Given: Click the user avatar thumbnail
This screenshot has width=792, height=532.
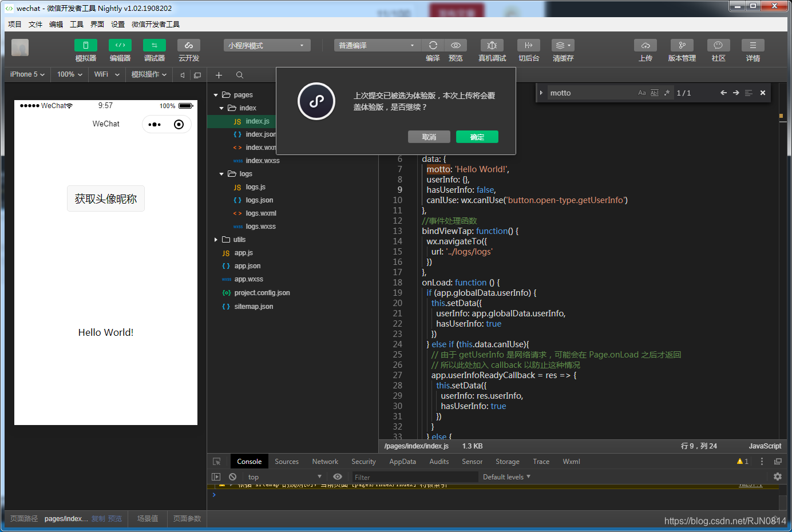Looking at the screenshot, I should pyautogui.click(x=20, y=47).
